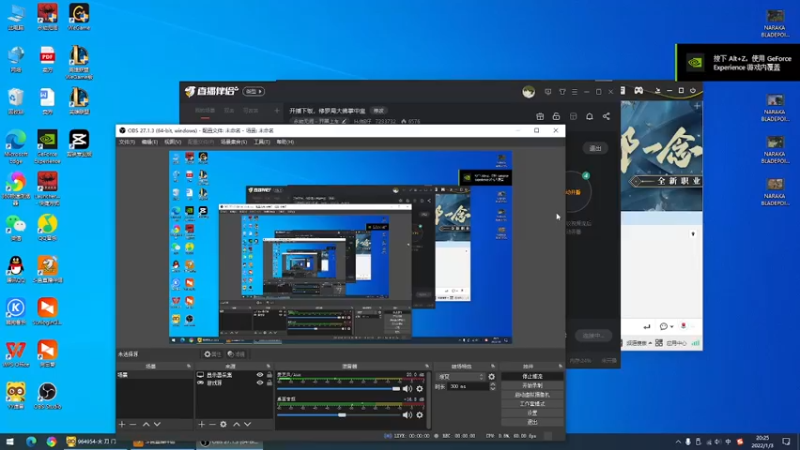
Task: Pop out Scenes dock header icon
Action: pyautogui.click(x=189, y=366)
